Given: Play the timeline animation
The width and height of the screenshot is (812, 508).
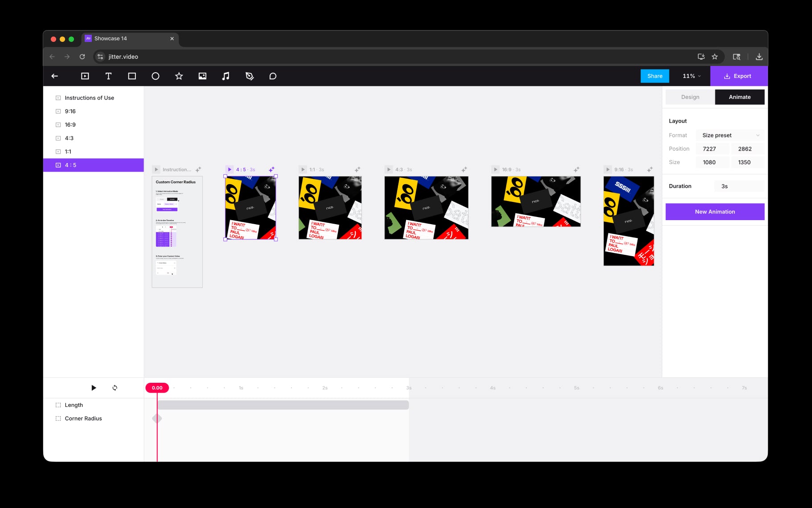Looking at the screenshot, I should tap(94, 388).
